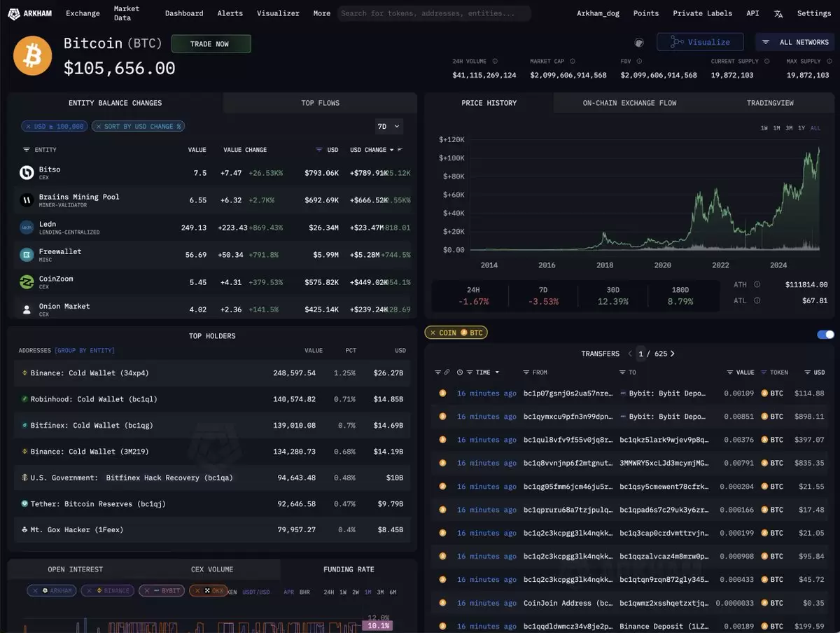Toggle the ARKHAM exchange chip
The image size is (840, 633).
click(x=52, y=590)
